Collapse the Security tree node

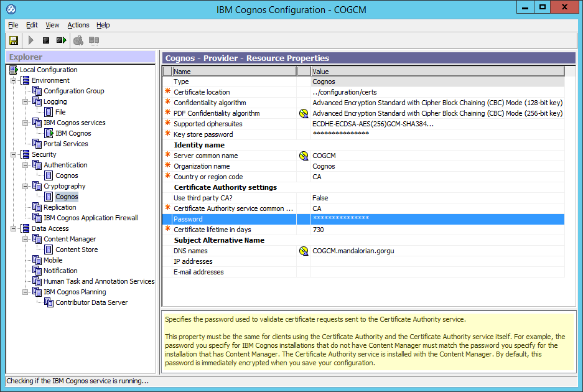[14, 154]
